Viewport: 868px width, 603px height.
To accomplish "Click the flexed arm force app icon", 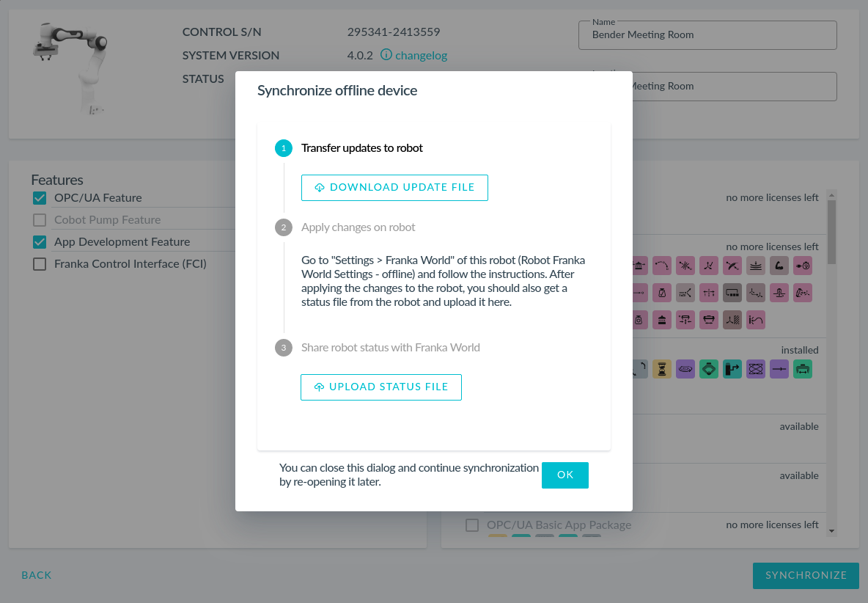I will coord(779,266).
